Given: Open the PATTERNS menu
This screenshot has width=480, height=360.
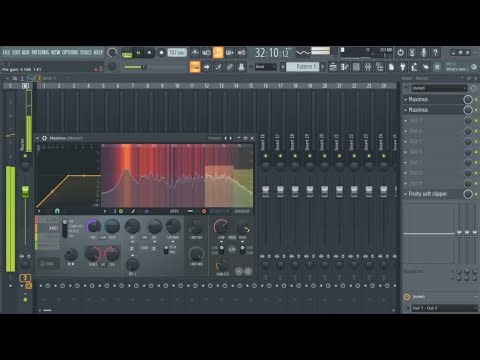Looking at the screenshot, I should click(x=40, y=52).
